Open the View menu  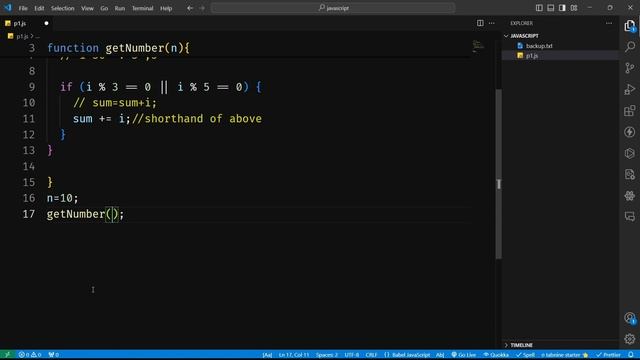(87, 8)
